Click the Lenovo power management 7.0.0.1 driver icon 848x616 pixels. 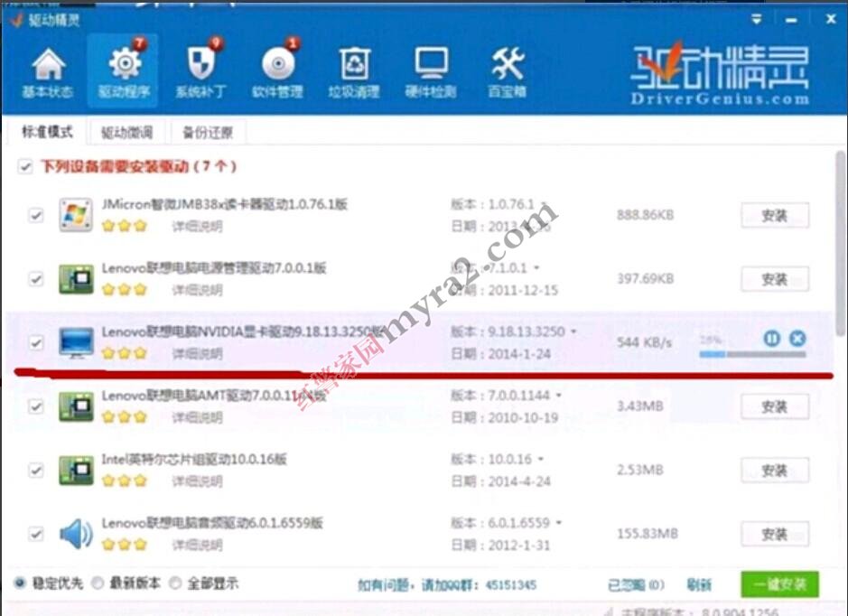tap(76, 278)
